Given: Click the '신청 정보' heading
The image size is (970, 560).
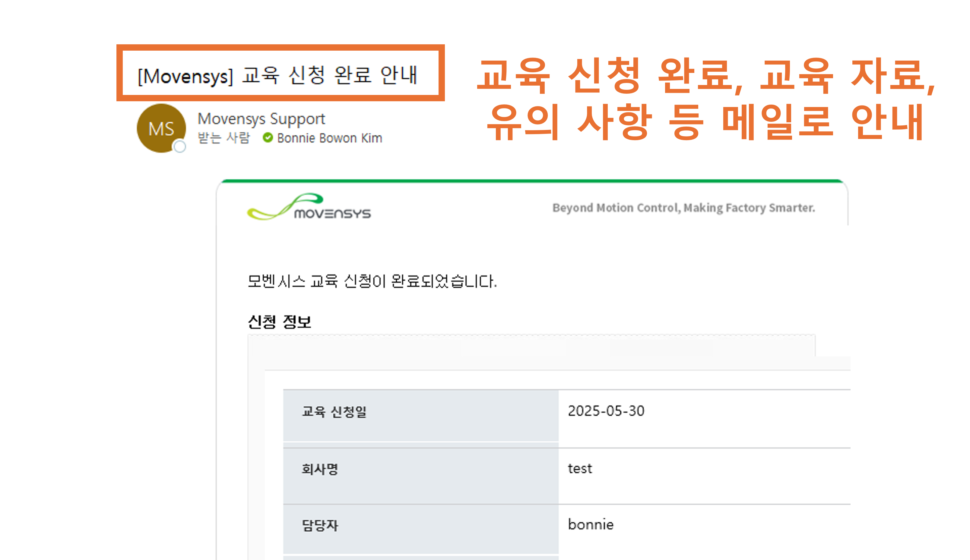Looking at the screenshot, I should [279, 322].
